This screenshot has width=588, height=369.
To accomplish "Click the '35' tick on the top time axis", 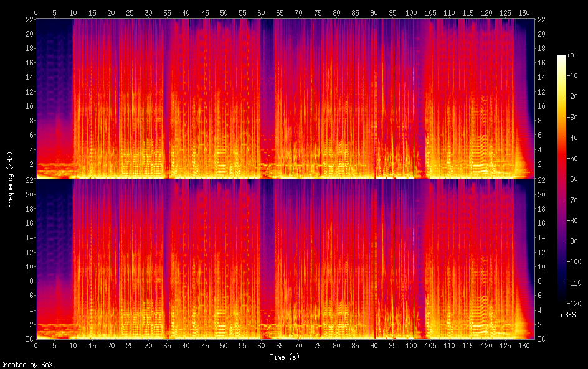I will pos(168,12).
